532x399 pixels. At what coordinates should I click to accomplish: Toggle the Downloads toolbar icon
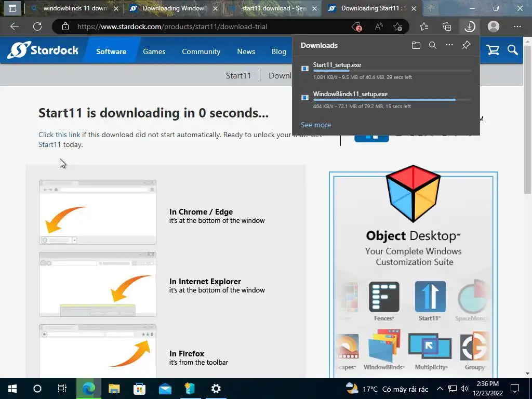470,26
